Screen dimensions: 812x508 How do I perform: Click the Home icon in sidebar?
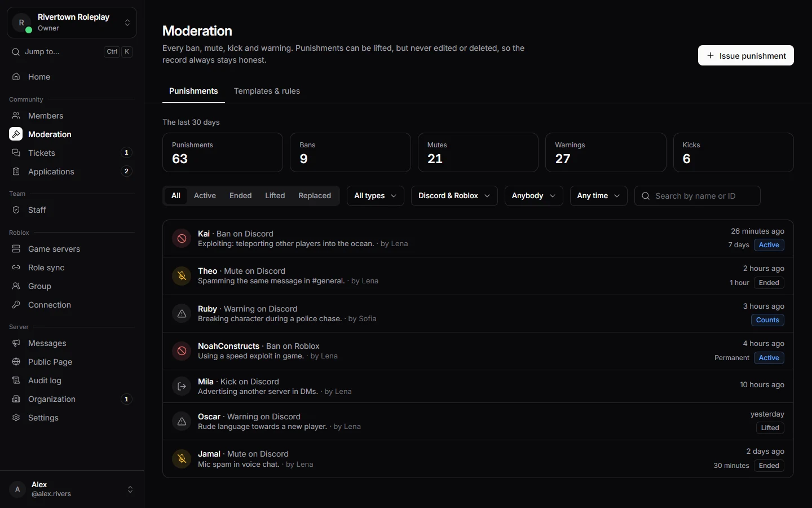(x=16, y=77)
